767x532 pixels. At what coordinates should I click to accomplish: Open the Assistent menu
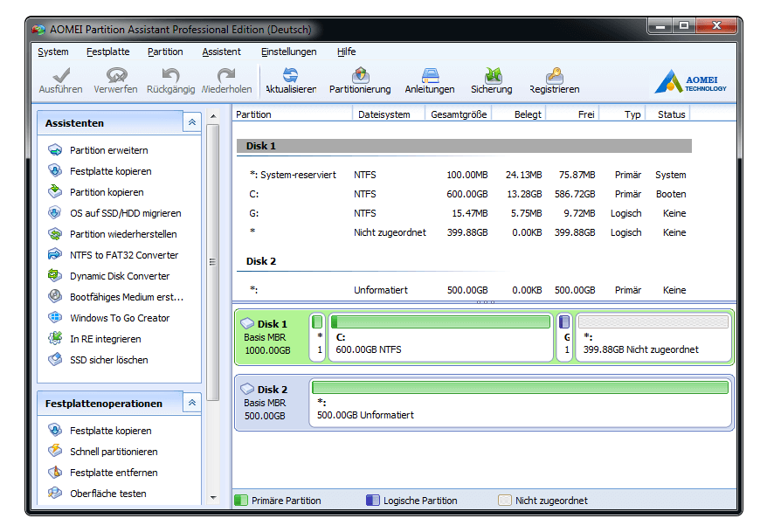pyautogui.click(x=222, y=52)
